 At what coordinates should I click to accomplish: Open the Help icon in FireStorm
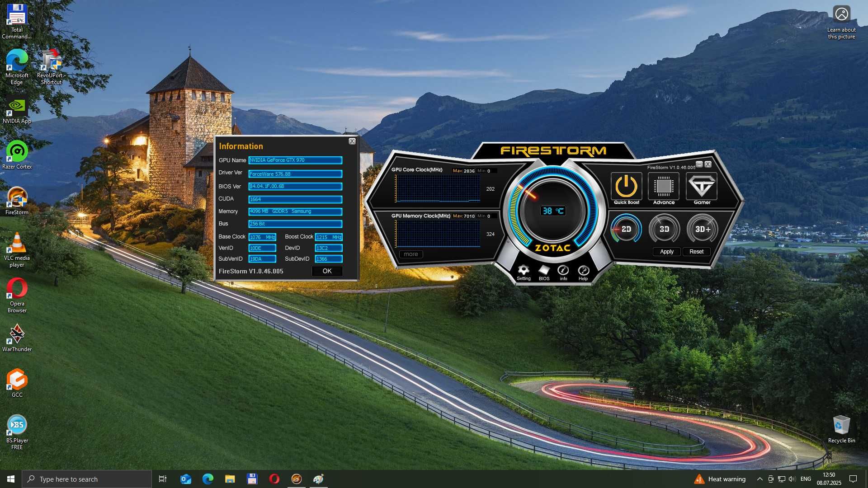[x=583, y=272]
